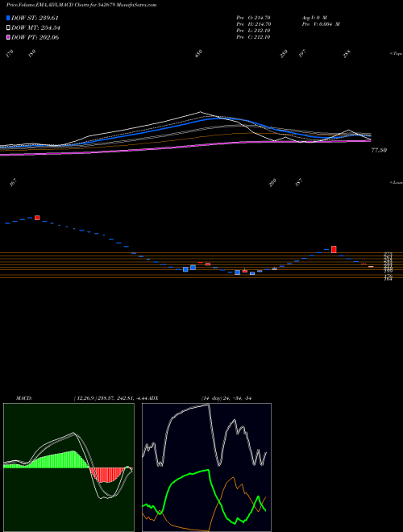This screenshot has width=403, height=532.
Task: Click the MACD label above histogram
Action: [24, 398]
